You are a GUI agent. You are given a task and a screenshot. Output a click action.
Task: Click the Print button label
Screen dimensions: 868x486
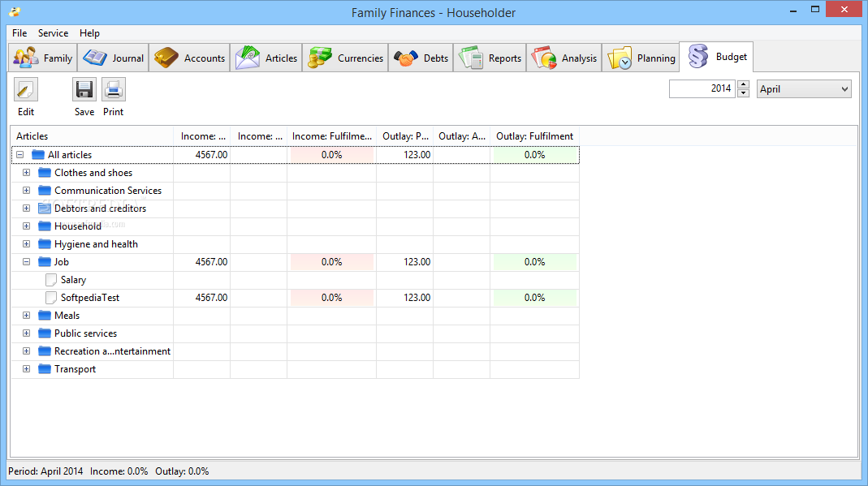[x=114, y=112]
